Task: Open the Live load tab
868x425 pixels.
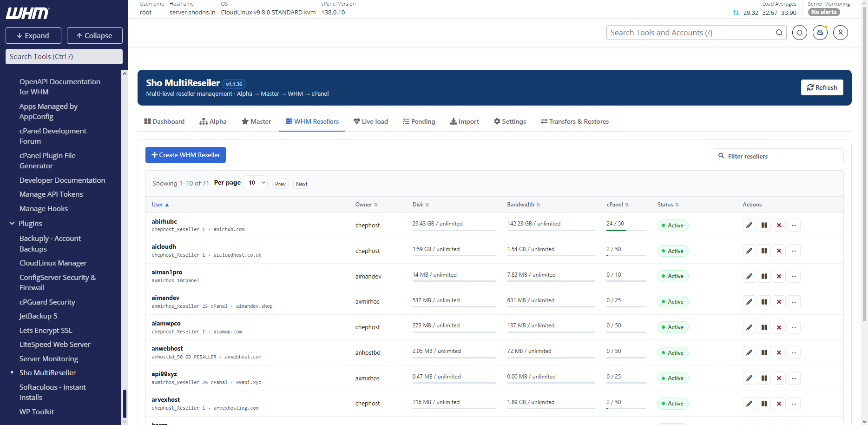Action: (x=371, y=121)
